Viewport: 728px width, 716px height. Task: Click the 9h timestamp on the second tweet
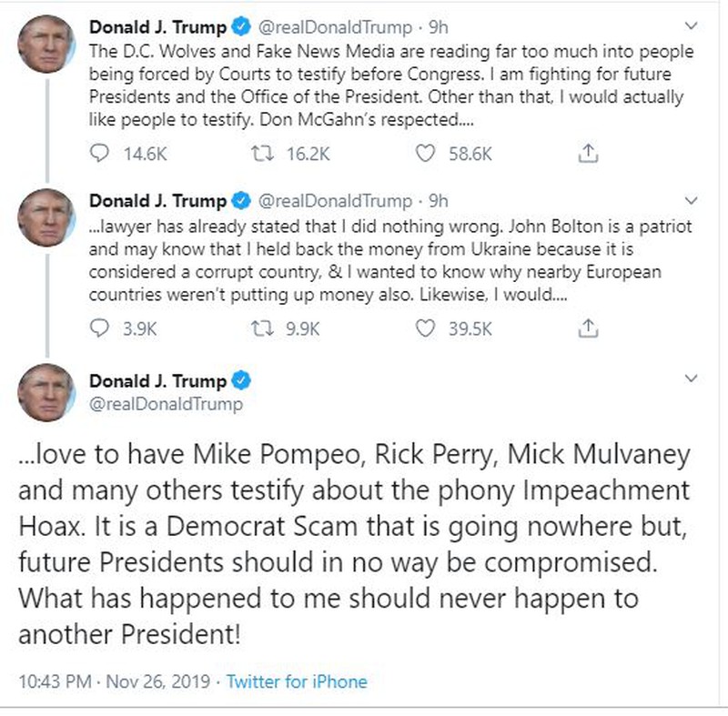point(439,201)
